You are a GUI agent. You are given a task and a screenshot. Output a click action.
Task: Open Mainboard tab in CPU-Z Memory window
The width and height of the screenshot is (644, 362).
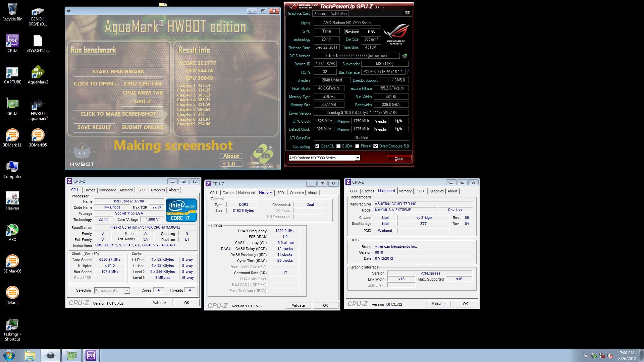246,193
